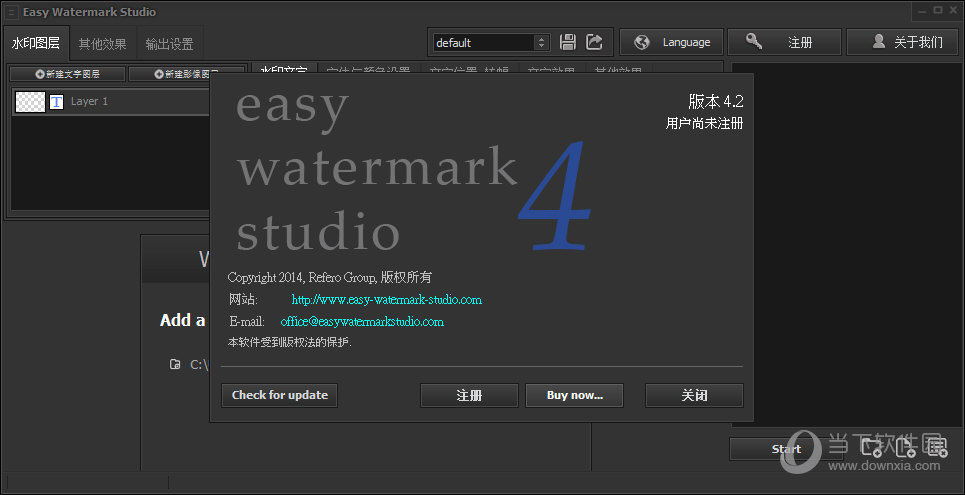
Task: Click the clear file list icon
Action: coord(937,446)
